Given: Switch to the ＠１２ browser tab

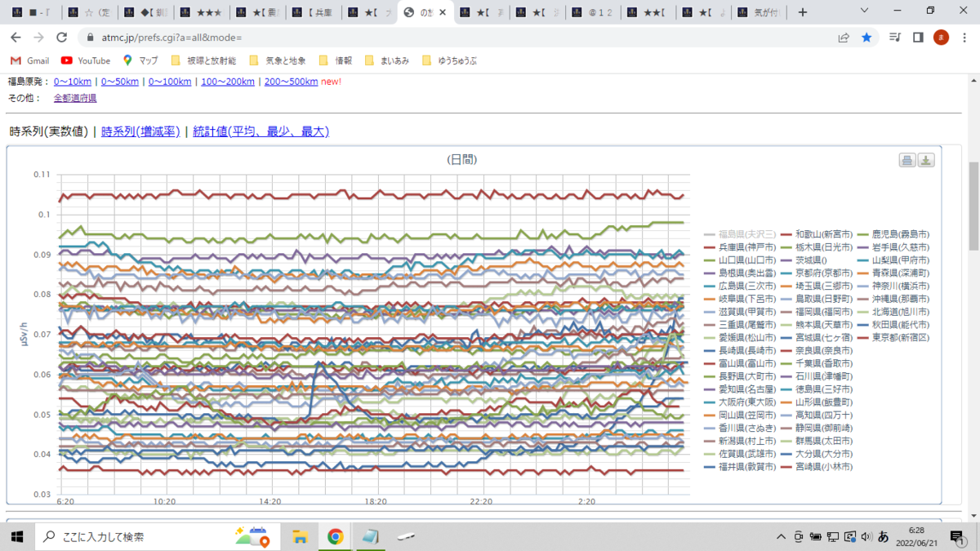Looking at the screenshot, I should (591, 12).
